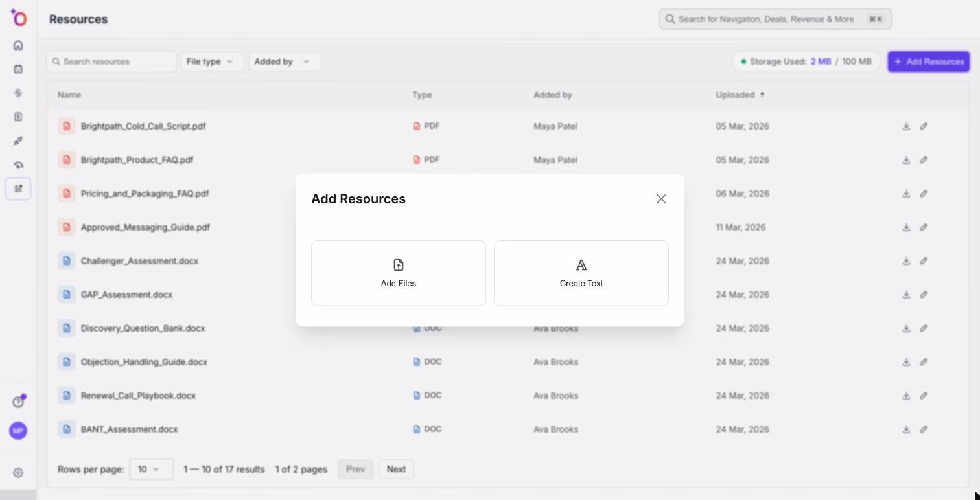Screen dimensions: 980x500
Task: Open the Home icon in sidebar
Action: pos(18,45)
